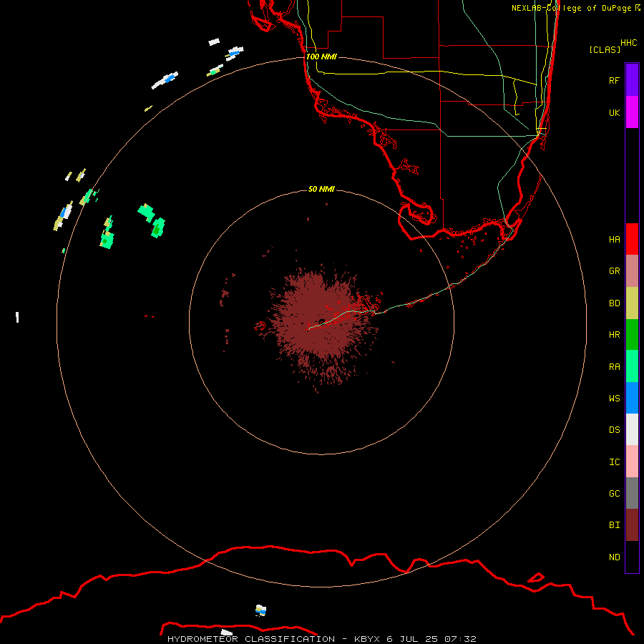The height and width of the screenshot is (644, 644).
Task: Click the BI legend label
Action: (x=614, y=525)
